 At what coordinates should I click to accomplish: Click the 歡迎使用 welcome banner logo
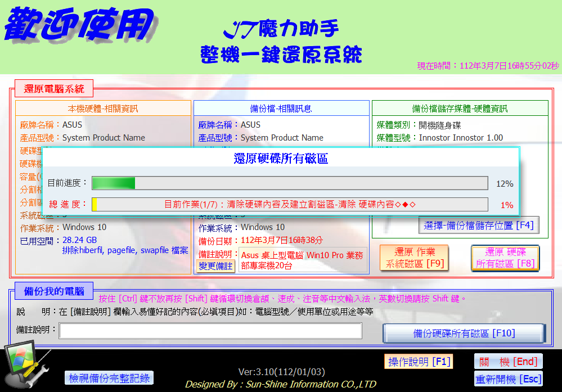click(80, 24)
